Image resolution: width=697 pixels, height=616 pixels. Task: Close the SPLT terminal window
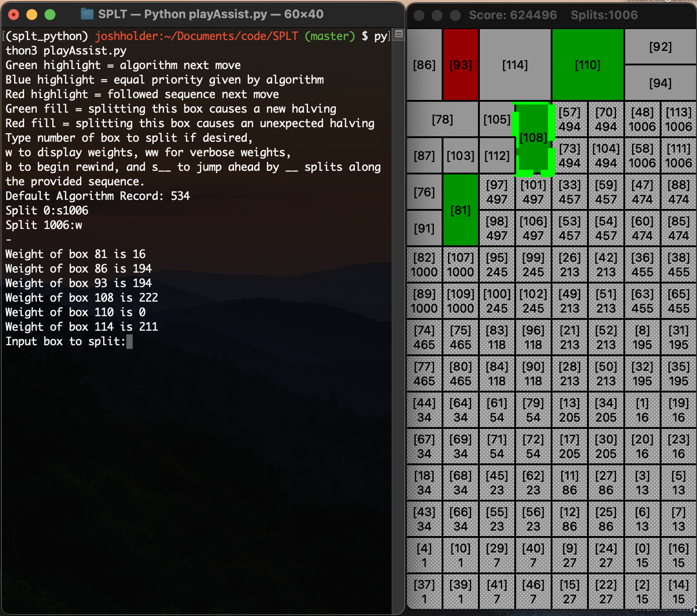[x=14, y=15]
